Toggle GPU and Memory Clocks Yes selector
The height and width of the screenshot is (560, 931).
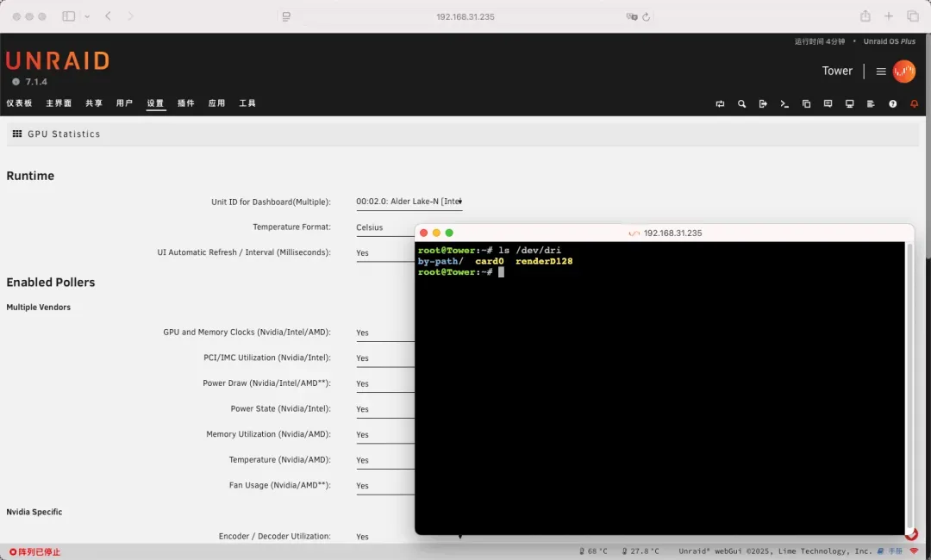[384, 333]
